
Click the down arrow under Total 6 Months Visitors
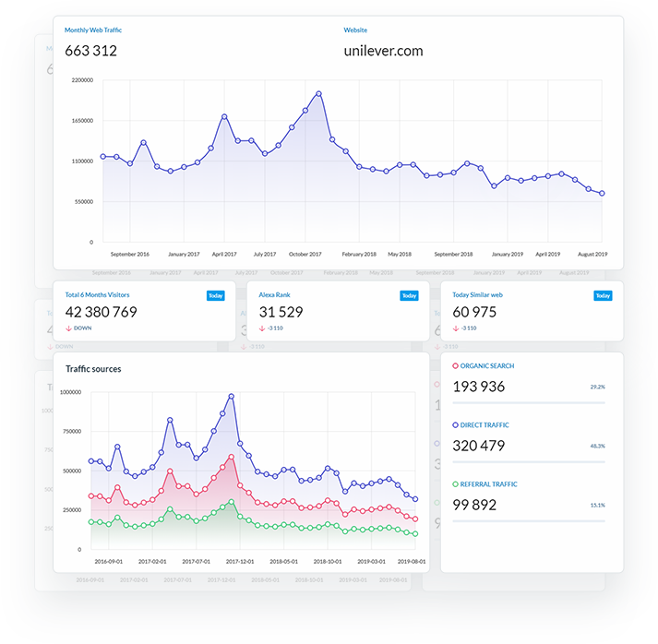point(68,328)
